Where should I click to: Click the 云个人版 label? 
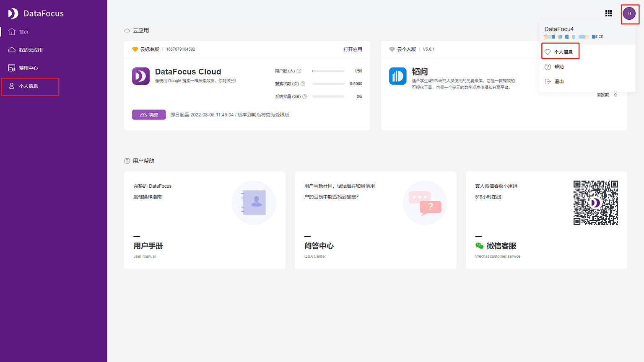(407, 49)
